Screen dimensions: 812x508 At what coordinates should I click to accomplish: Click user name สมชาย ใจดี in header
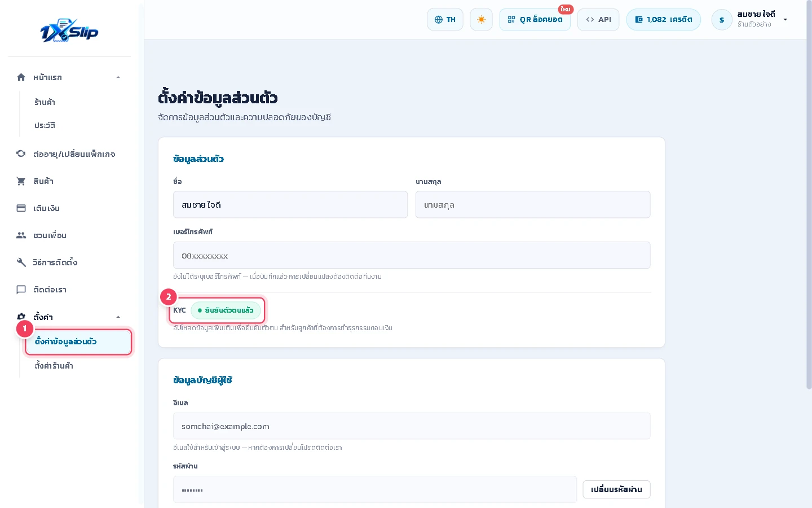point(756,15)
